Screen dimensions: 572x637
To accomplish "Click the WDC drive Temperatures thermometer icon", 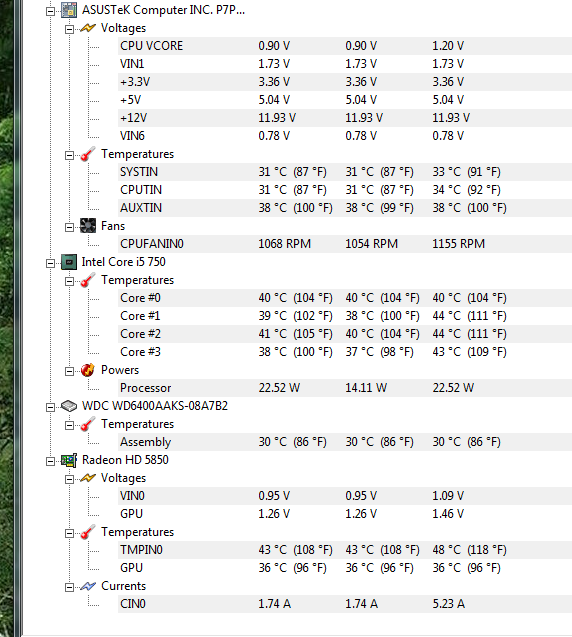I will (x=88, y=424).
